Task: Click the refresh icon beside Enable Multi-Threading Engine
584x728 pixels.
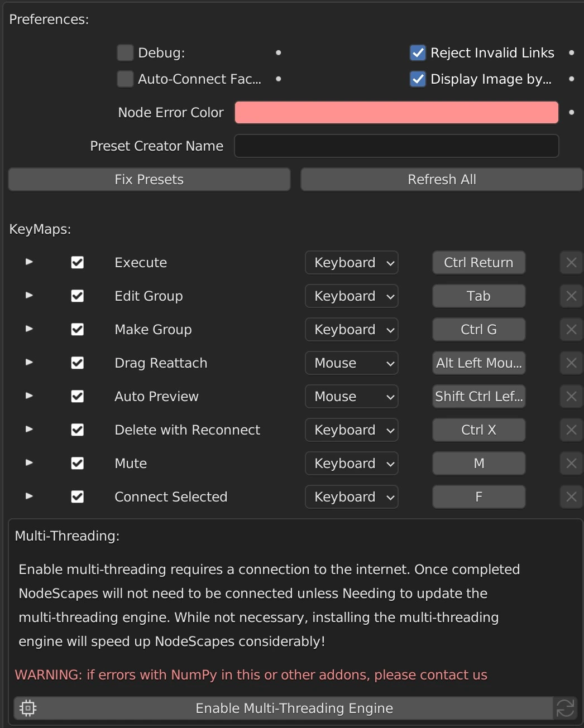Action: coord(565,708)
